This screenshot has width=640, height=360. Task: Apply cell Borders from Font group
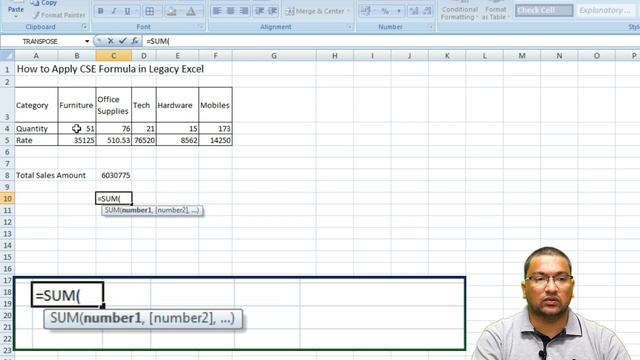(150, 11)
